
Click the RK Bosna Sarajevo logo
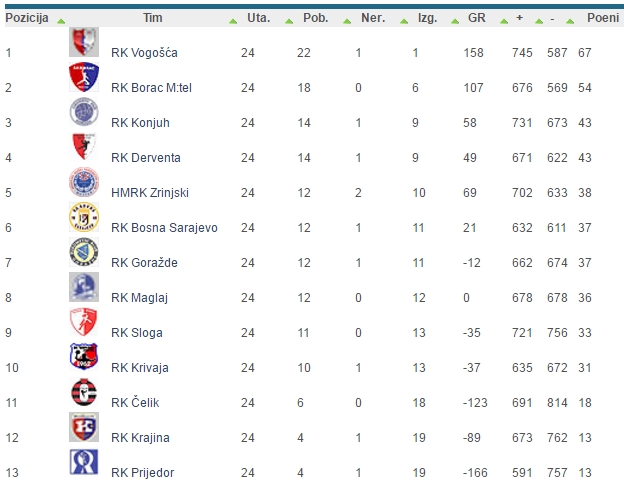(x=84, y=218)
